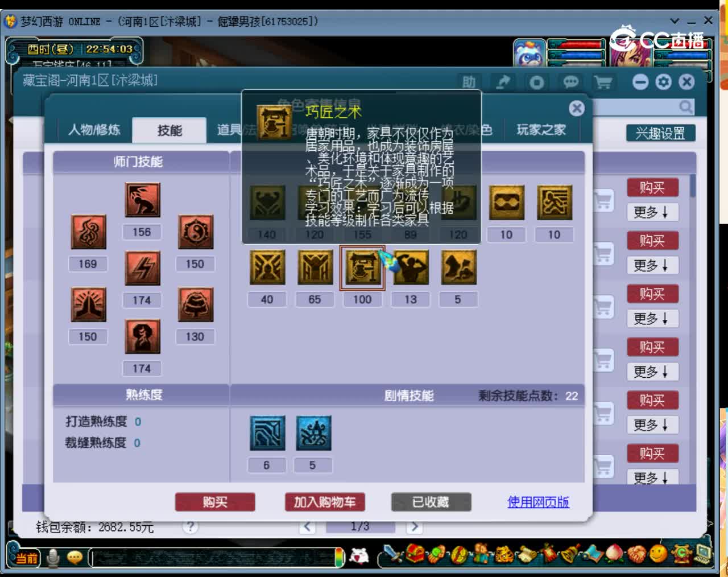Open the gear settings icon of 藏宝阁 window

pyautogui.click(x=663, y=82)
